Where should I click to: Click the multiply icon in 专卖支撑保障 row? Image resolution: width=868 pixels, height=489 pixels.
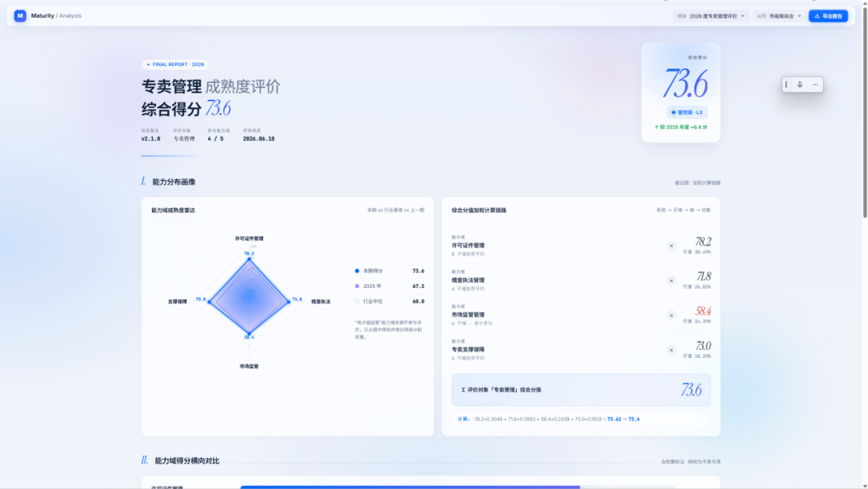pos(671,350)
